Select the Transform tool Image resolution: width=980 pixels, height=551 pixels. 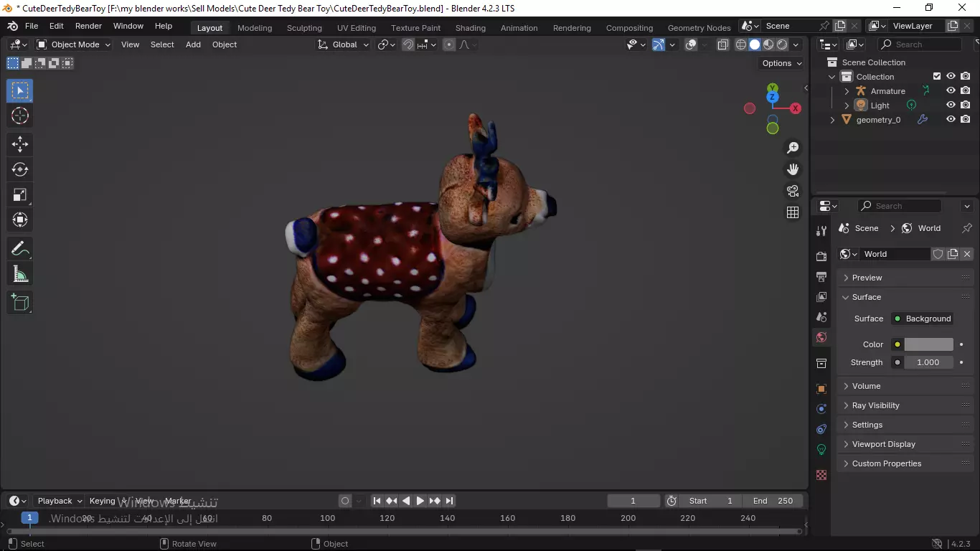coord(20,220)
